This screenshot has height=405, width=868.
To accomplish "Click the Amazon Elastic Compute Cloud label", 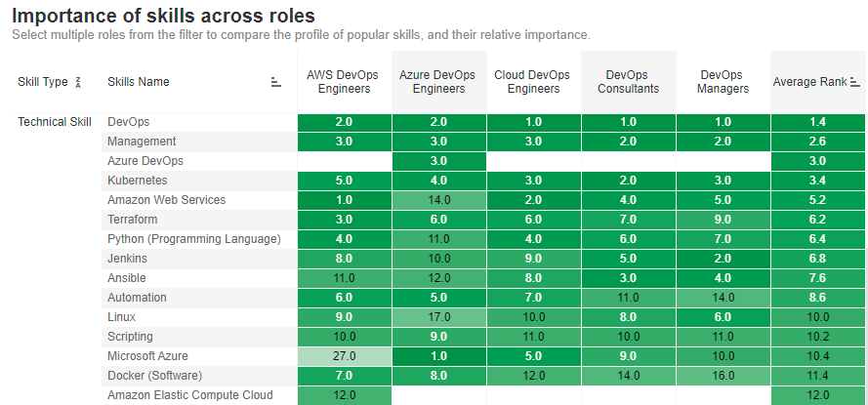I will 190,395.
